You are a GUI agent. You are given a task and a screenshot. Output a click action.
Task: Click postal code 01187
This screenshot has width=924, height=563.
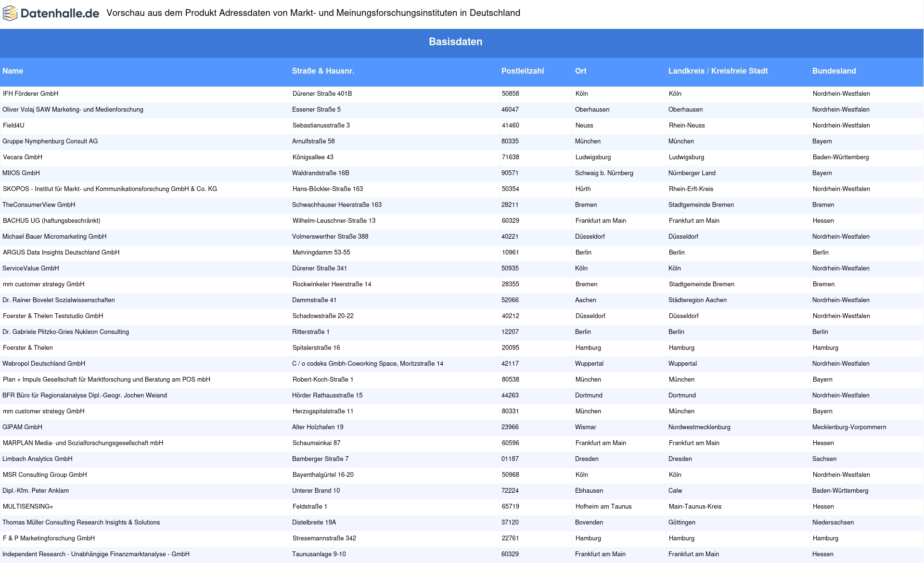[x=510, y=459]
